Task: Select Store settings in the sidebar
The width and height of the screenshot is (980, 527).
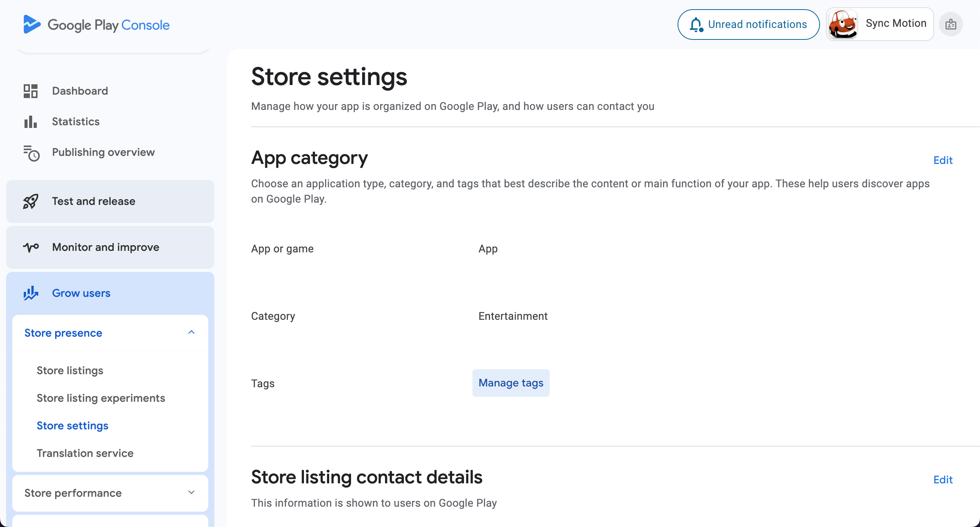Action: pyautogui.click(x=73, y=426)
